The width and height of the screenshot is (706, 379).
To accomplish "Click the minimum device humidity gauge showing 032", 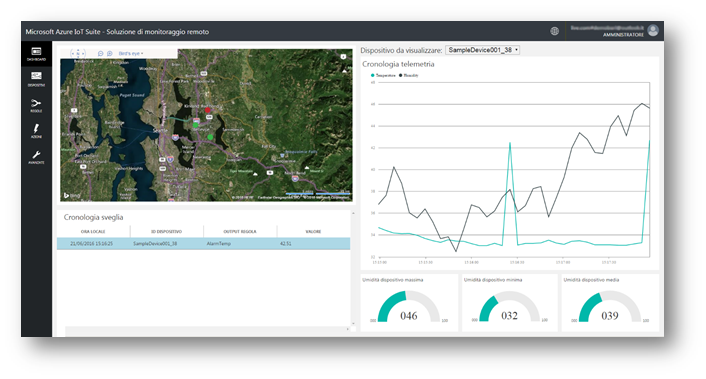I will click(509, 307).
